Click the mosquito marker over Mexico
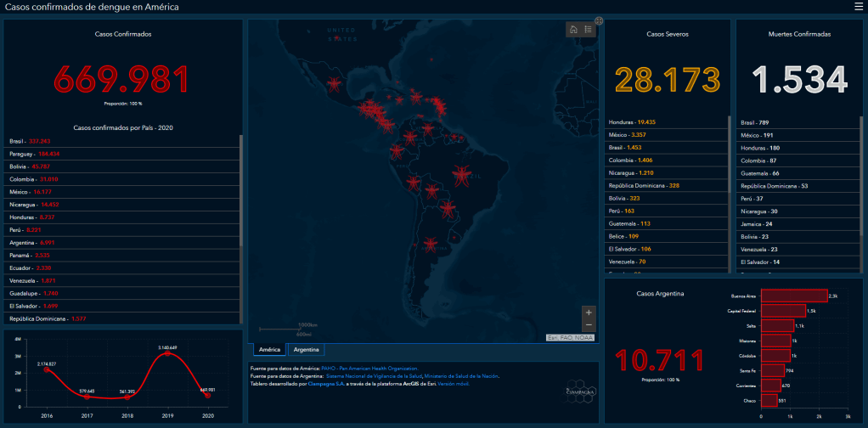The width and height of the screenshot is (868, 428). tap(334, 83)
